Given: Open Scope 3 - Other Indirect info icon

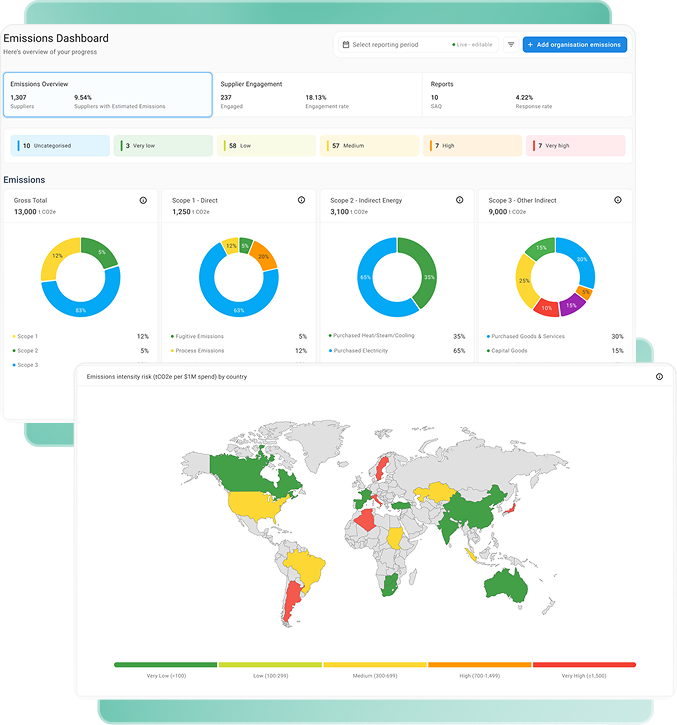Looking at the screenshot, I should 617,200.
